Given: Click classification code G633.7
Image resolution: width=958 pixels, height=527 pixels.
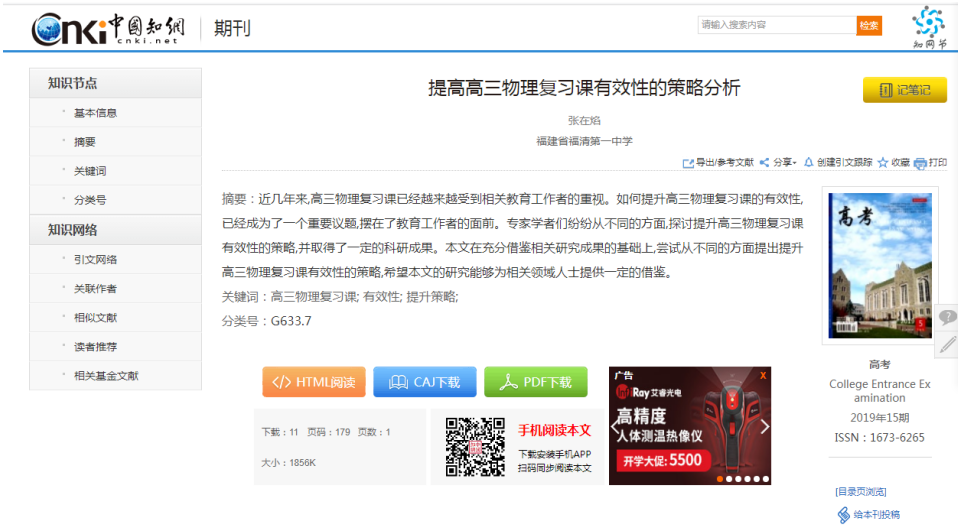Looking at the screenshot, I should point(291,321).
